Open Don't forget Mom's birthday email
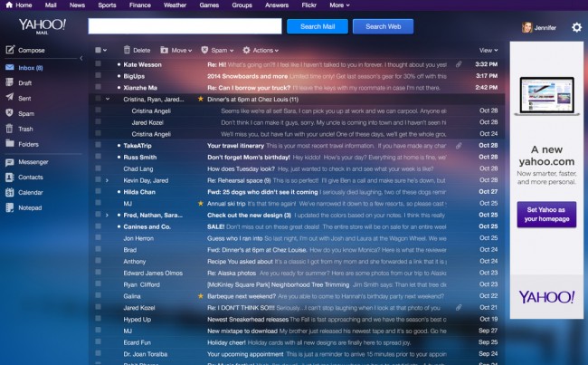588x365 pixels. tap(296, 157)
